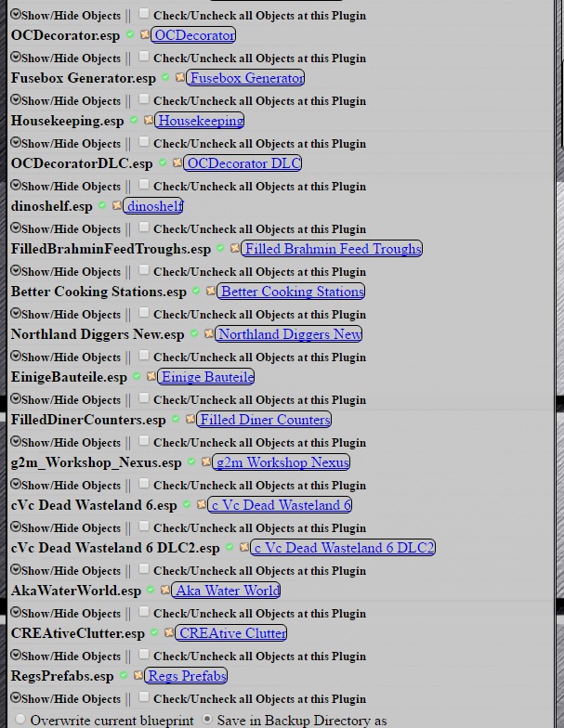
Task: Click the orange Nexus icon before Better Cooking Stations link
Action: click(x=211, y=292)
